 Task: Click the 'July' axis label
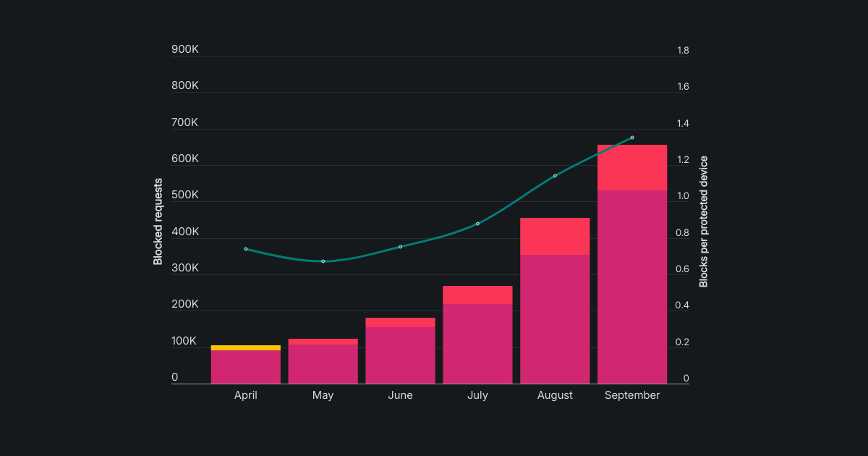(x=478, y=395)
